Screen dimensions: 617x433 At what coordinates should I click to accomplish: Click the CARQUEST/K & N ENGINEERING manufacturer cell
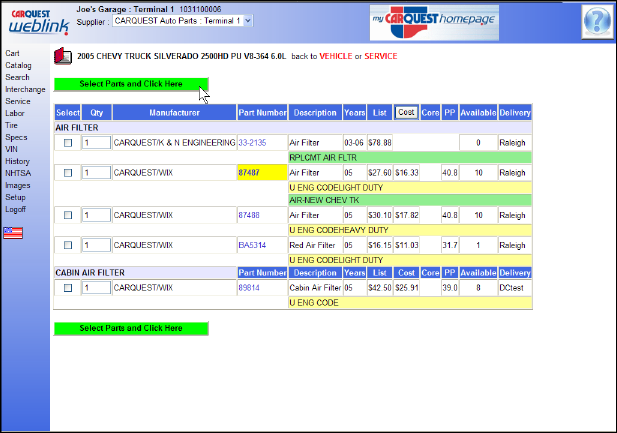click(174, 143)
